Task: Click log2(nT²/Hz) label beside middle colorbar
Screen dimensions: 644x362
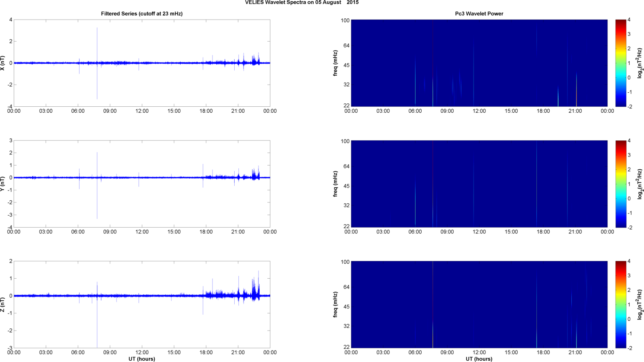Action: click(640, 184)
